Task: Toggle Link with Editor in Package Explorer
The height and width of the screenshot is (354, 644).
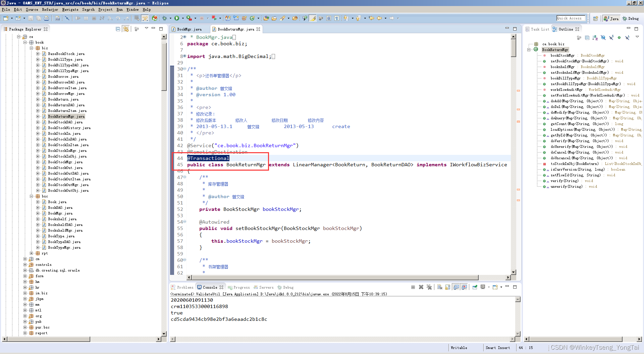Action: (x=126, y=29)
